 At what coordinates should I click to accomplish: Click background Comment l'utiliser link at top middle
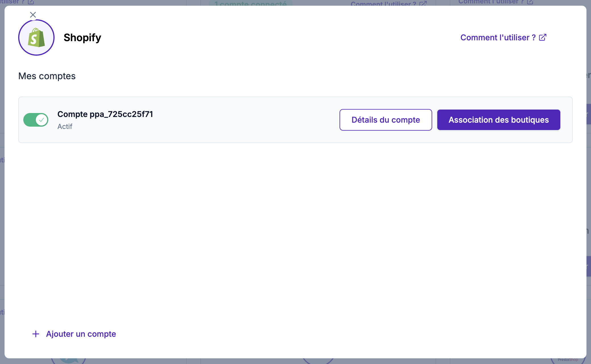pos(383,4)
